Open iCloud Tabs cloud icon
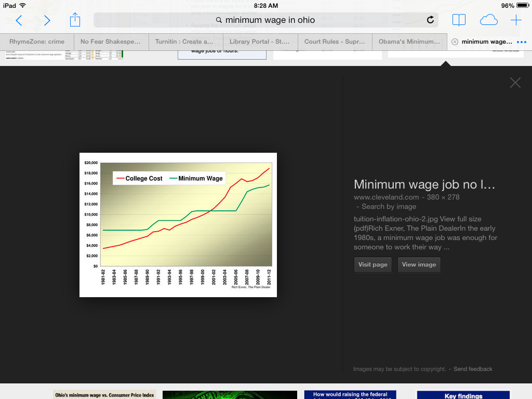Image resolution: width=532 pixels, height=399 pixels. pos(488,20)
